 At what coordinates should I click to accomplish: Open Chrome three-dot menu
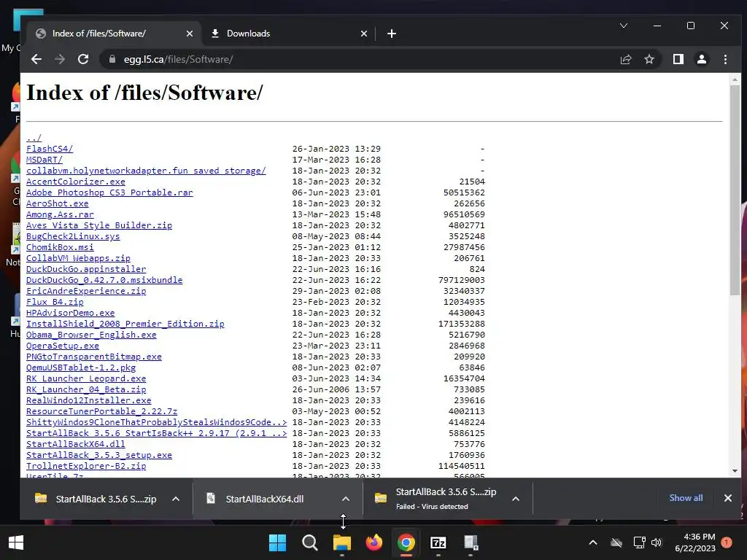click(725, 59)
